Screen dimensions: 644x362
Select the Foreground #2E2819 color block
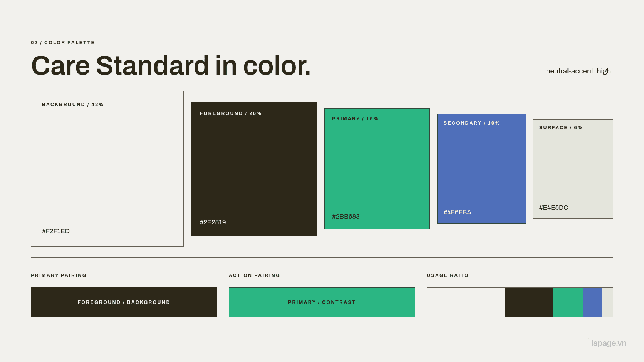254,169
